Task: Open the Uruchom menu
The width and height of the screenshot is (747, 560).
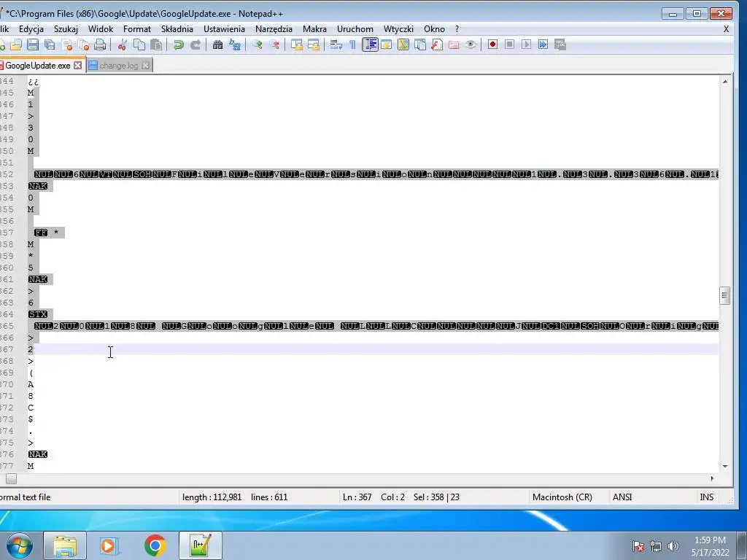Action: (x=355, y=29)
